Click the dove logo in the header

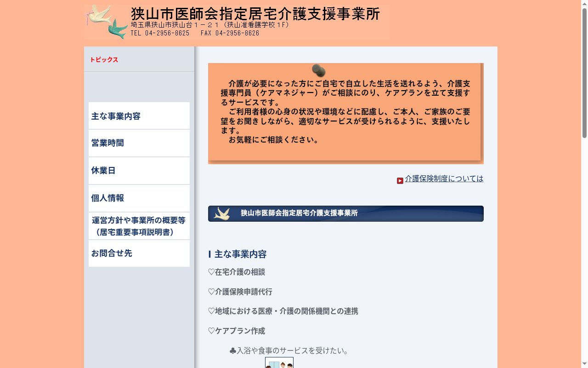tap(107, 22)
